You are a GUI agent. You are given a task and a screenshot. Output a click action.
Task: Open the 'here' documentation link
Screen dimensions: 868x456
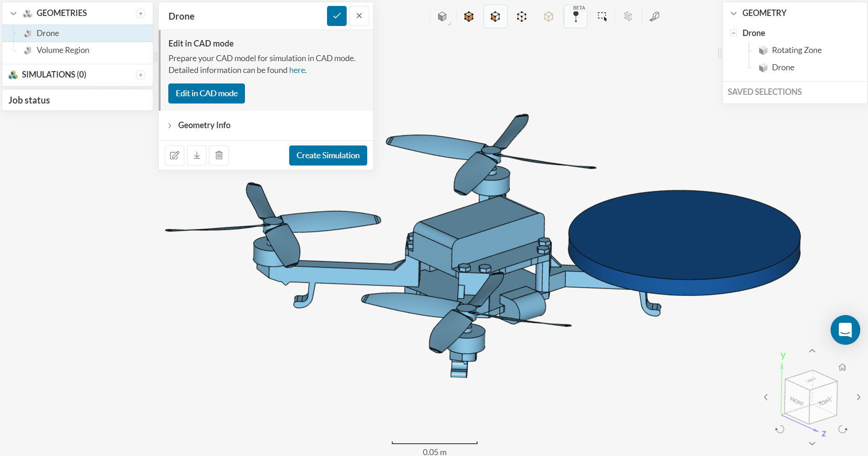(297, 70)
